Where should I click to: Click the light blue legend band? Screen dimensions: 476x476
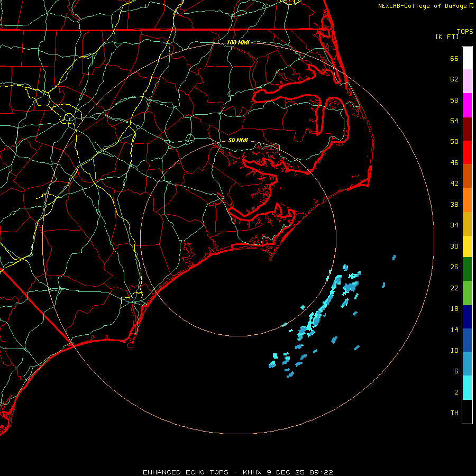coord(467,364)
